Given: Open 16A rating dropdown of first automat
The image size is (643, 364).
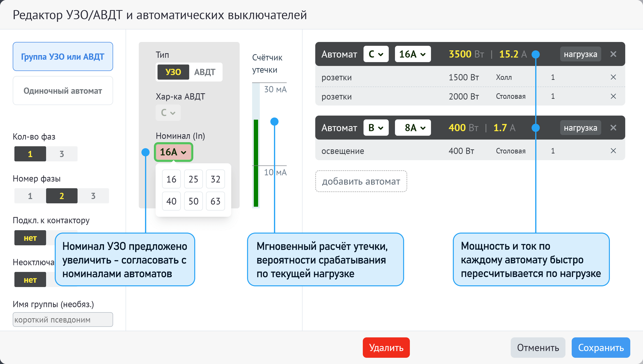Looking at the screenshot, I should (413, 54).
